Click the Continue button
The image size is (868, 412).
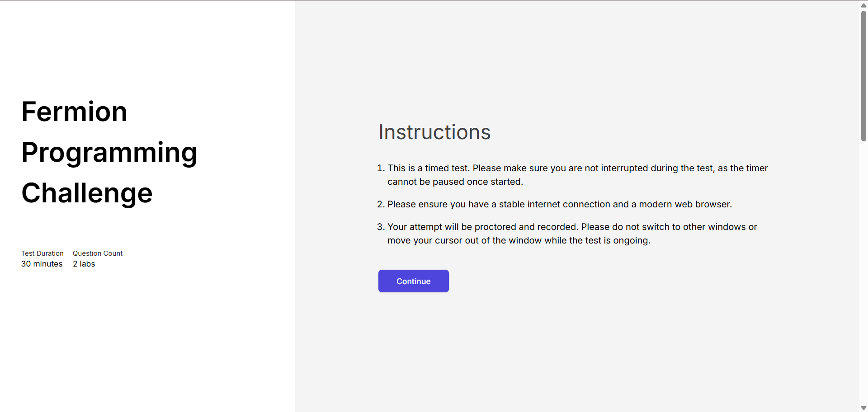pos(413,281)
